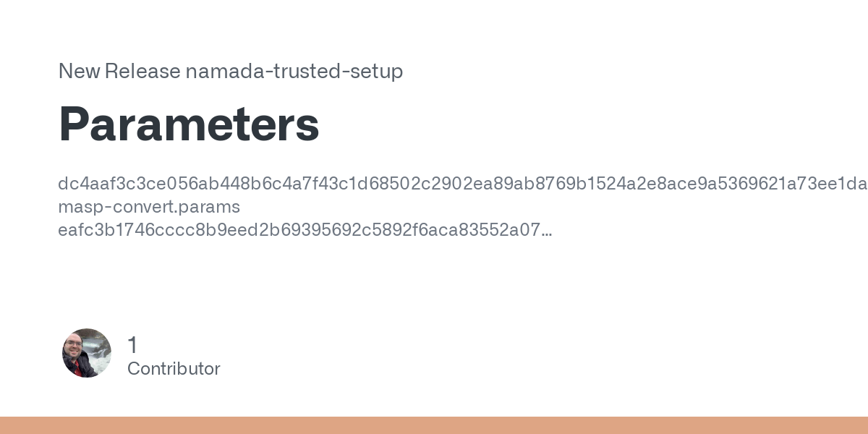Open the namada-trusted-setup repository name
Viewport: 868px width, 434px height.
tap(294, 72)
